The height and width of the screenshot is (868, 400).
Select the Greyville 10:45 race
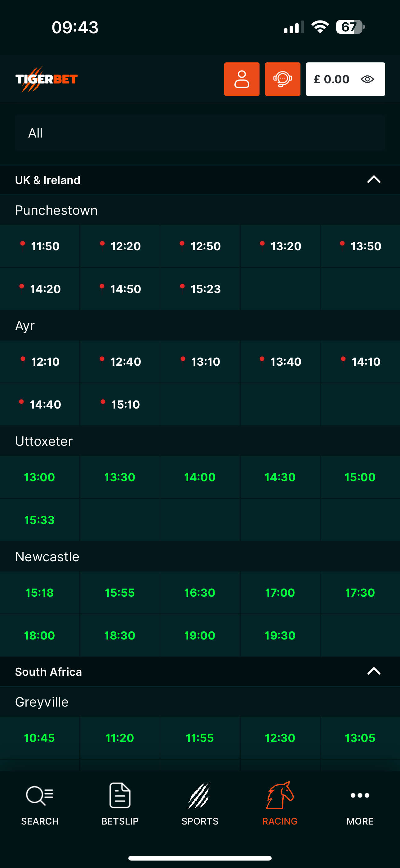[40, 738]
